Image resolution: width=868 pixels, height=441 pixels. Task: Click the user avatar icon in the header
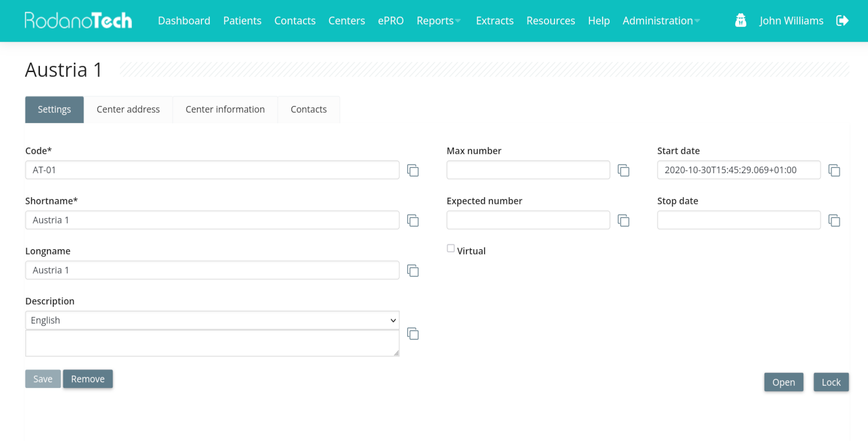[741, 21]
